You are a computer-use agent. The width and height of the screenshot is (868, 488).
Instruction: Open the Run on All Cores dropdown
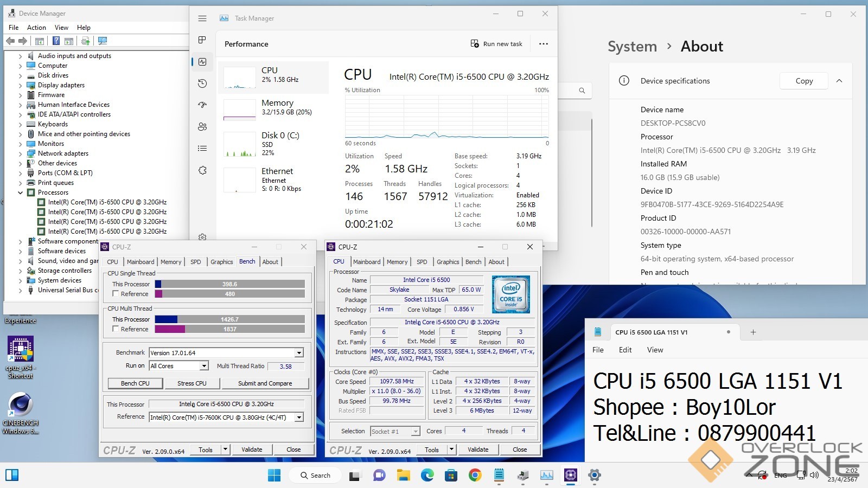click(204, 366)
